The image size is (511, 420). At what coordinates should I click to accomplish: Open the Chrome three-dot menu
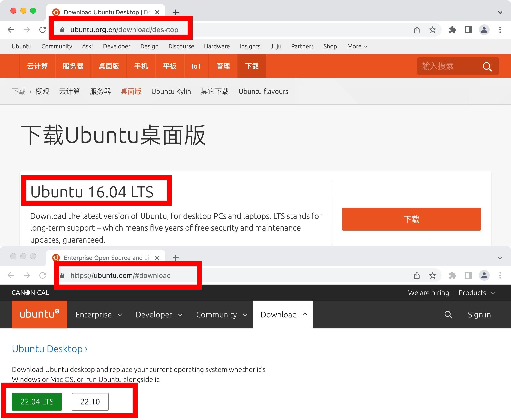pos(500,29)
